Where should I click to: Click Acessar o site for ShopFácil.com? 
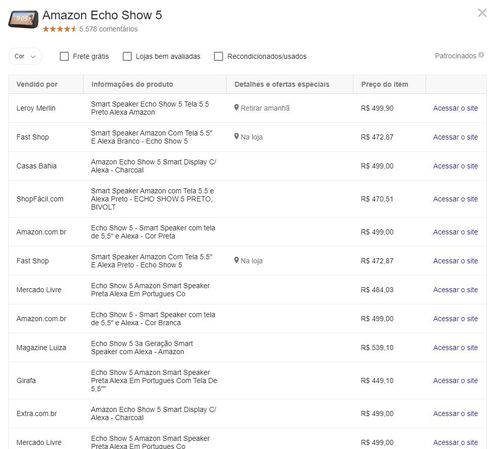tap(455, 199)
